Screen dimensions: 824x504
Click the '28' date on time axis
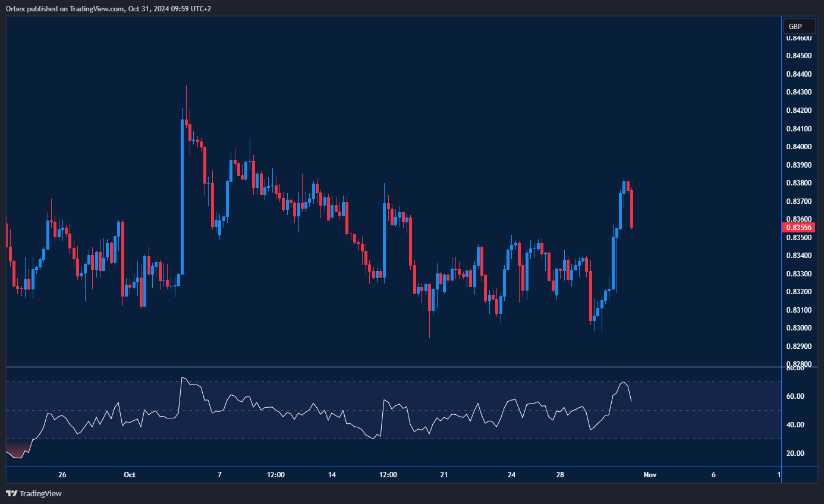(x=559, y=475)
